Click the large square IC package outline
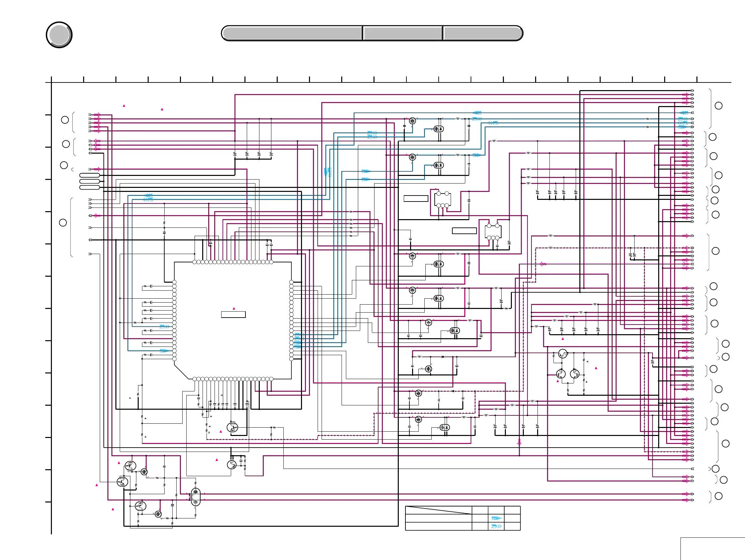This screenshot has height=560, width=745. click(x=233, y=321)
